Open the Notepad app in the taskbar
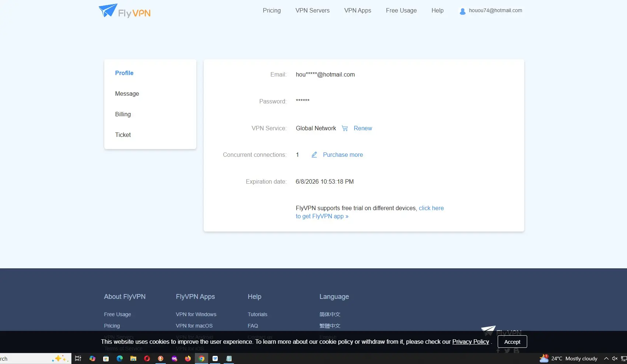This screenshot has height=364, width=627. coord(229,358)
